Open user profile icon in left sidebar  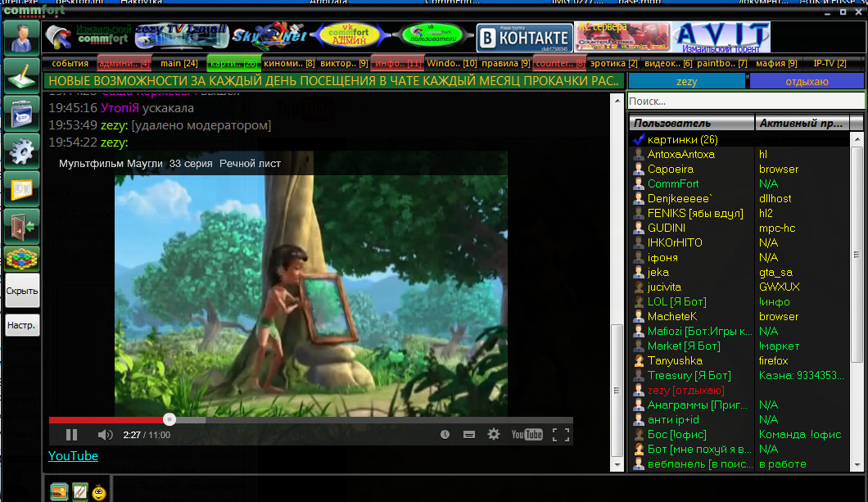[21, 38]
